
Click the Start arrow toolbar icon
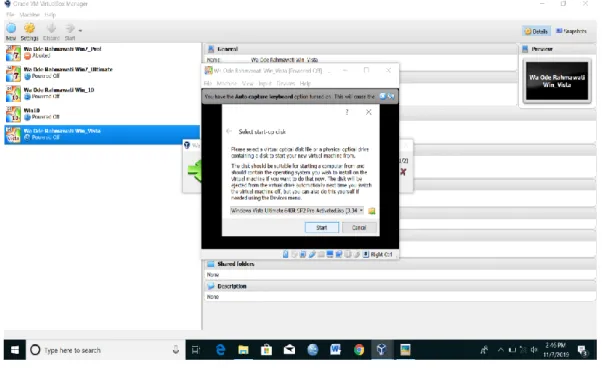pyautogui.click(x=70, y=31)
